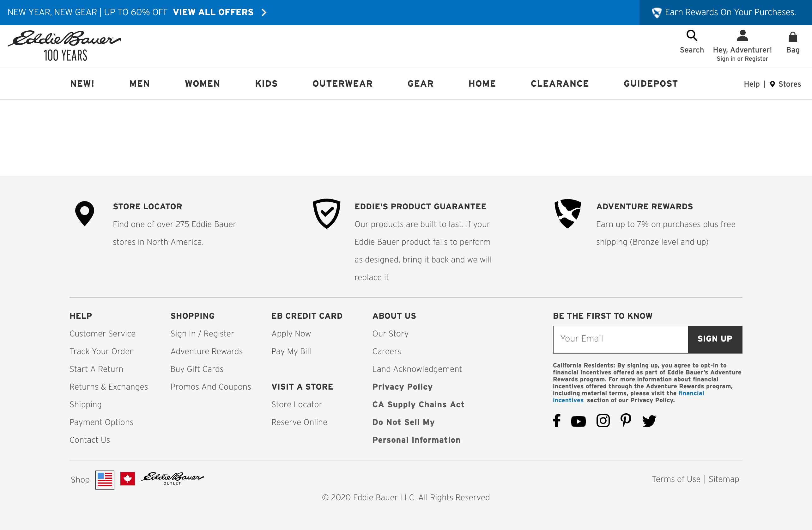This screenshot has width=812, height=530.
Task: Open Buy Gift Cards link
Action: click(x=197, y=369)
